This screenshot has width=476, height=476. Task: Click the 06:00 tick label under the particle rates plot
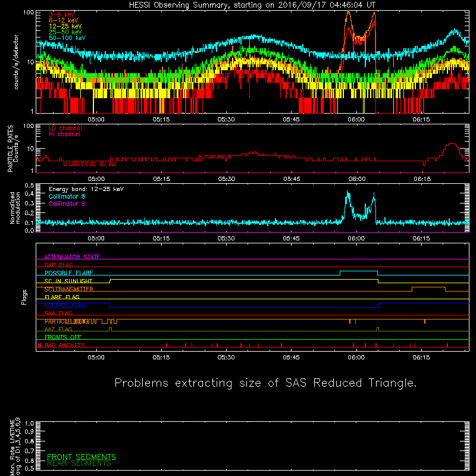coord(356,179)
